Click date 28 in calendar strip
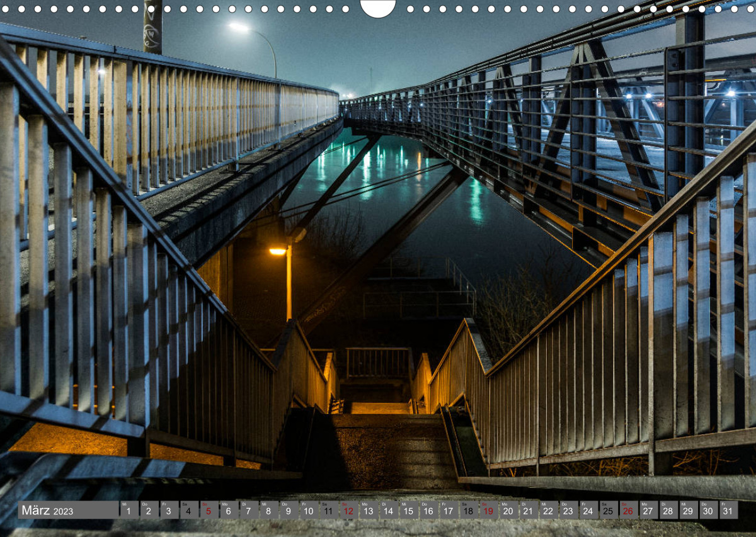The height and width of the screenshot is (537, 756). pos(668,511)
